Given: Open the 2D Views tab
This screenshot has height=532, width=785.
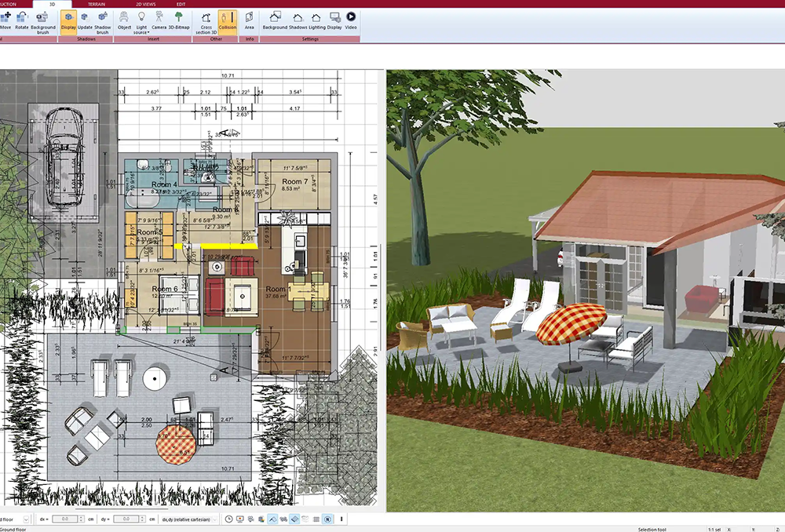Looking at the screenshot, I should 144,4.
